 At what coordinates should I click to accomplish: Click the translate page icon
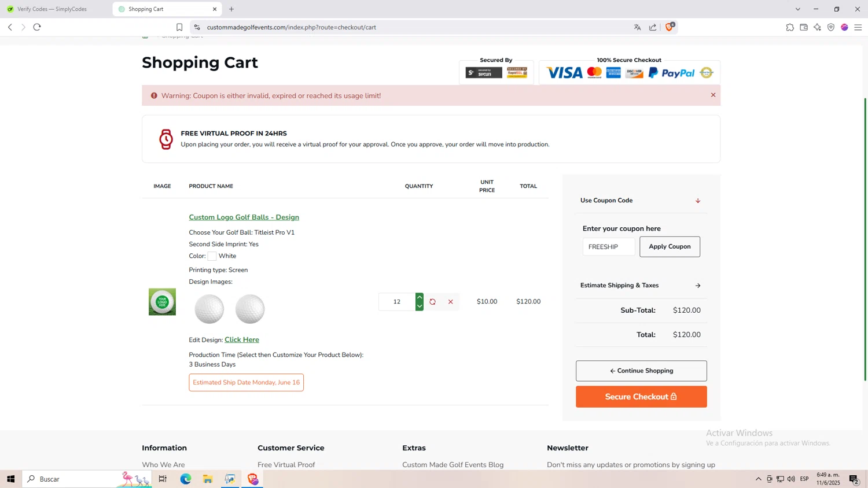pyautogui.click(x=638, y=27)
